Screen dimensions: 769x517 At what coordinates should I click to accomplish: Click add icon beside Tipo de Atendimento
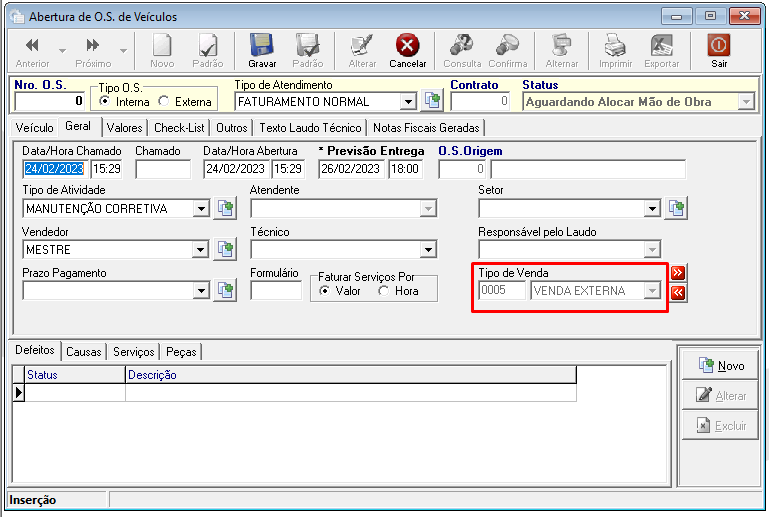(432, 101)
